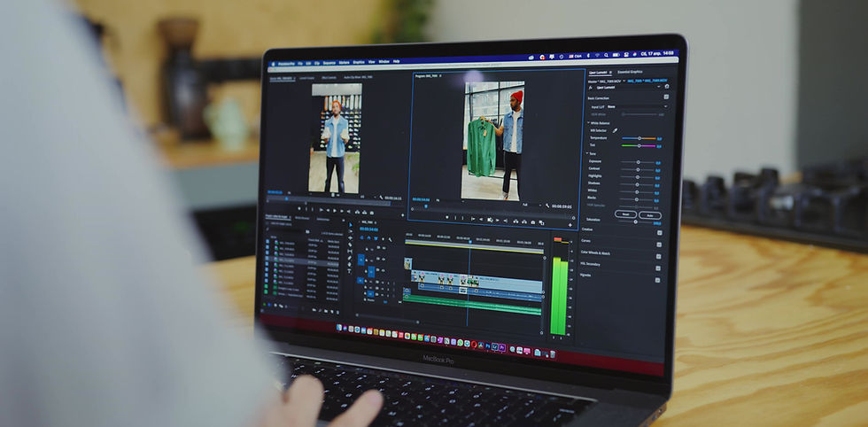Click the Source monitor Overwrite button
Viewport: 868px width, 427px height.
coord(364,212)
